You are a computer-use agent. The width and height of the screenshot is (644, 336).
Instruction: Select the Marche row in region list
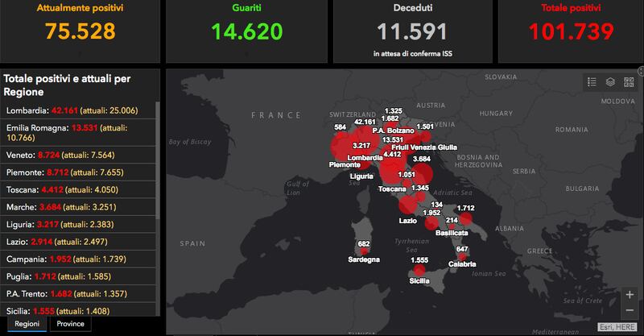click(78, 207)
